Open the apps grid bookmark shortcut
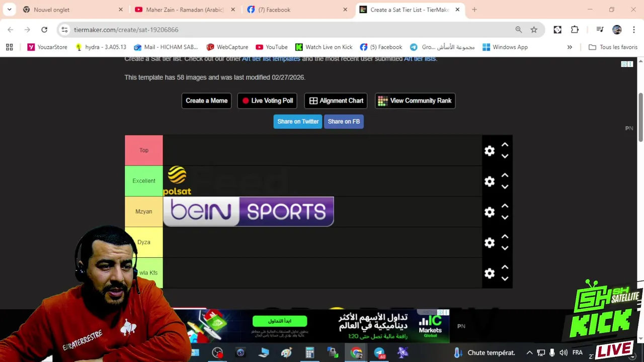This screenshot has width=644, height=362. 9,47
